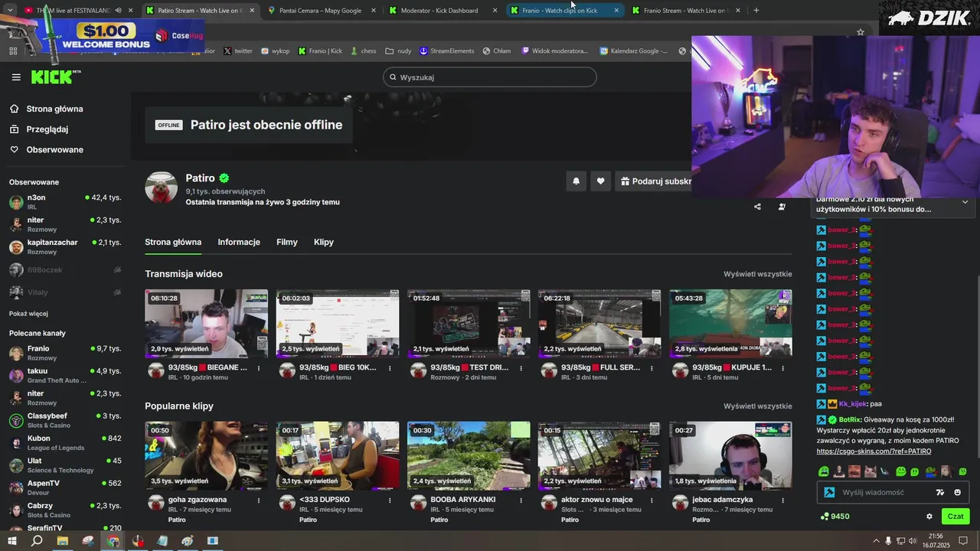The width and height of the screenshot is (980, 551).
Task: Open the Kubon recommended channel
Action: (x=65, y=443)
